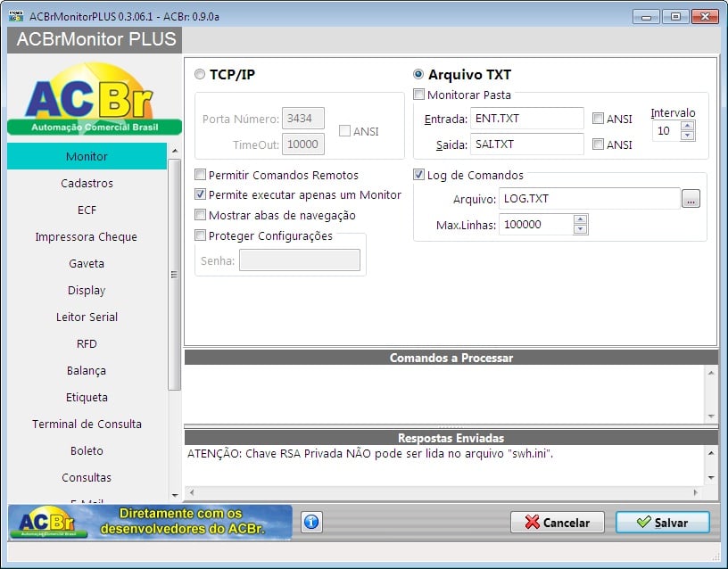This screenshot has height=569, width=728.
Task: Decrease Max.Linhas with the down arrow
Action: pos(581,229)
